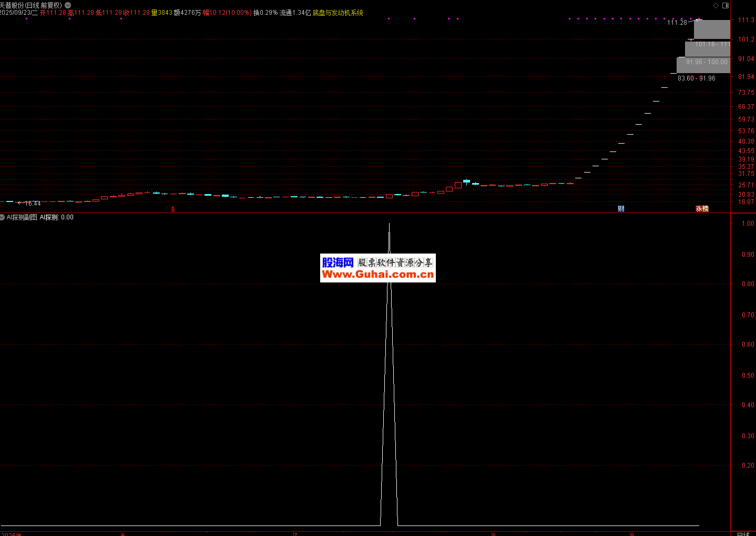
Task: Open dropdown next to 天普股份 chart title
Action: 68,5
